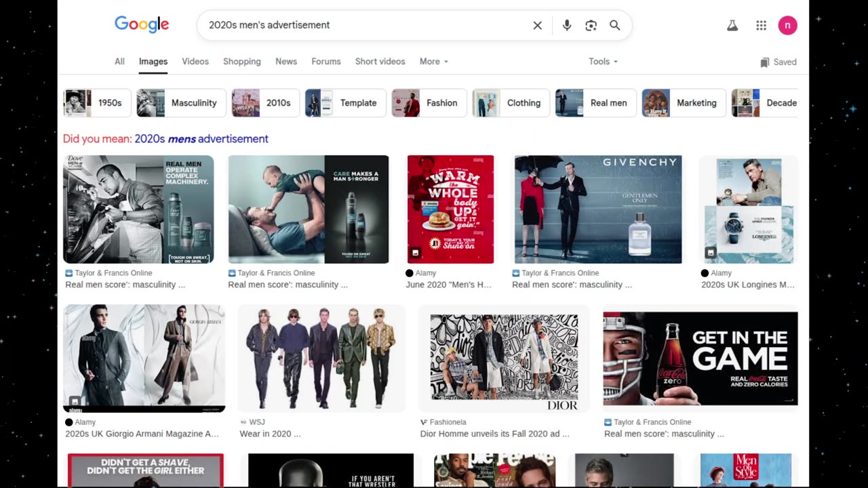The width and height of the screenshot is (868, 488).
Task: Open the 'If you aren't that wrestler' image
Action: pos(331,470)
